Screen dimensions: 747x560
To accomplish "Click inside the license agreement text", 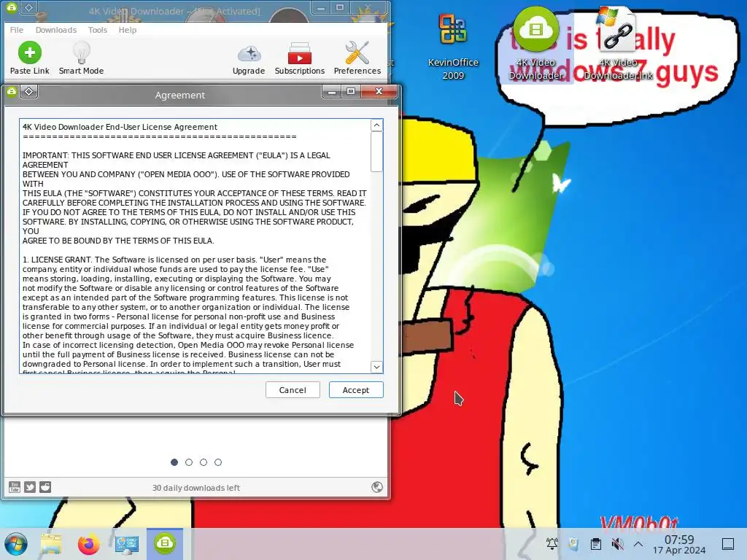I will pyautogui.click(x=196, y=246).
